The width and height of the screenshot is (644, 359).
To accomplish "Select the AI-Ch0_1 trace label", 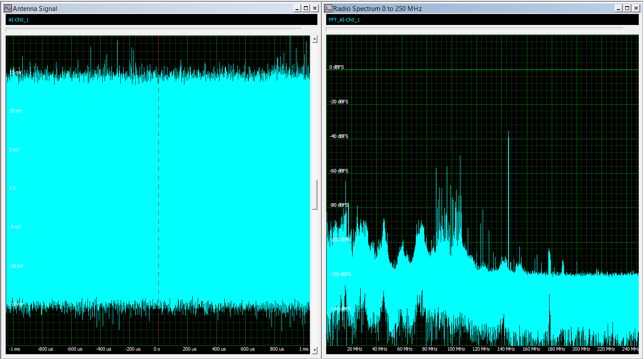I will [18, 20].
